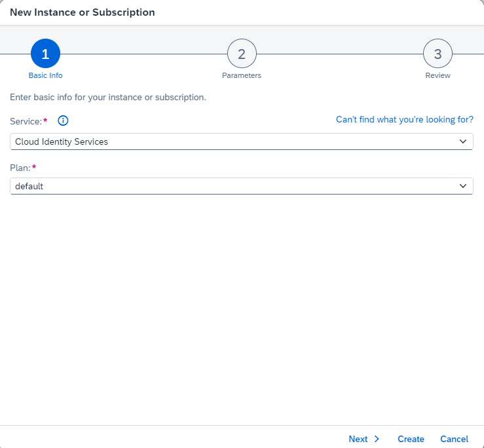Cancel the new instance dialog
484x448 pixels.
coord(454,439)
